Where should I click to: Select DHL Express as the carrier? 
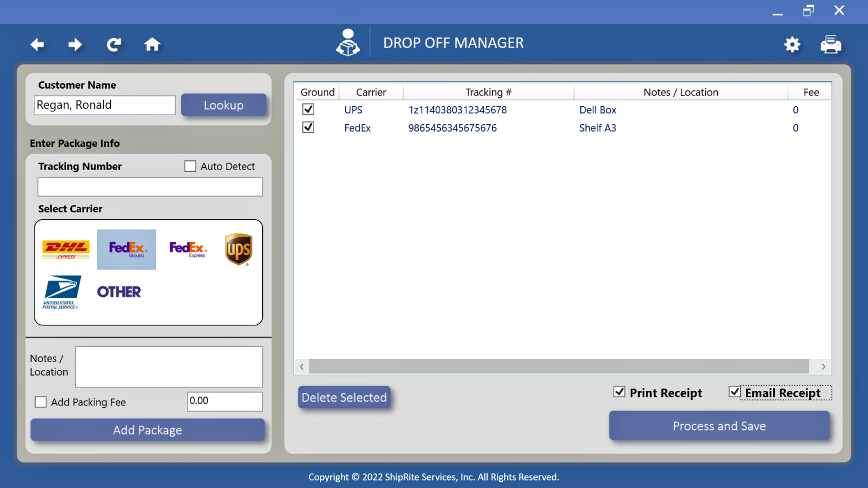pyautogui.click(x=65, y=249)
